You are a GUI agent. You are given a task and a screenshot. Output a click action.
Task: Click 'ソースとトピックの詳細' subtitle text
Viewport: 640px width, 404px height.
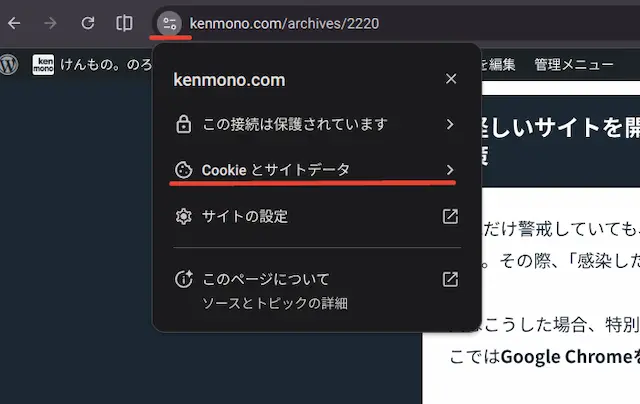pyautogui.click(x=275, y=303)
